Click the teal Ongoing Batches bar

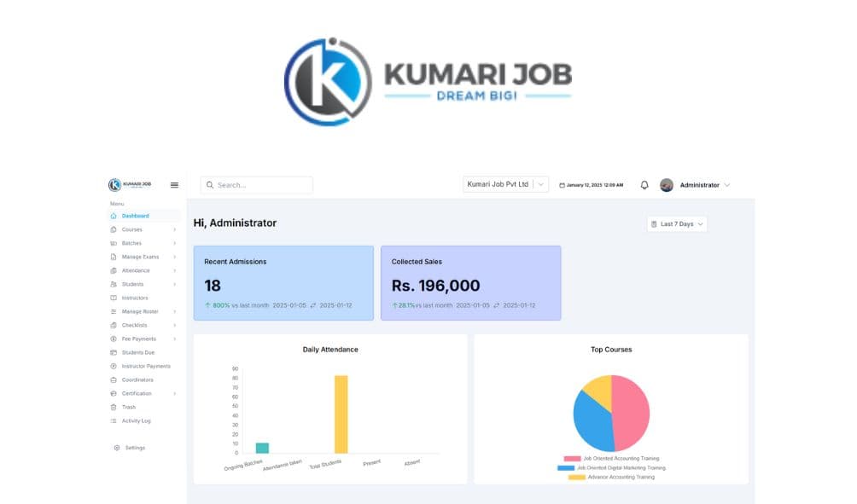point(262,449)
